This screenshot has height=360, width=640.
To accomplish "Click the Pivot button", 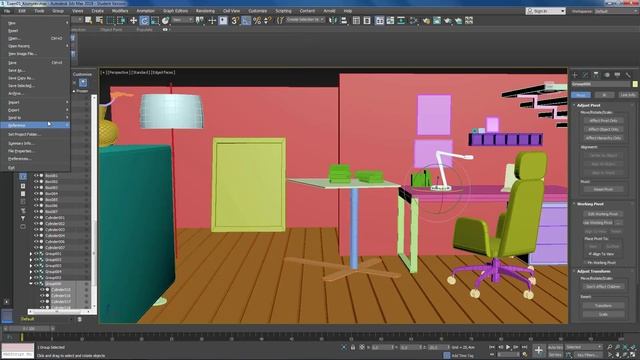I will click(x=581, y=95).
